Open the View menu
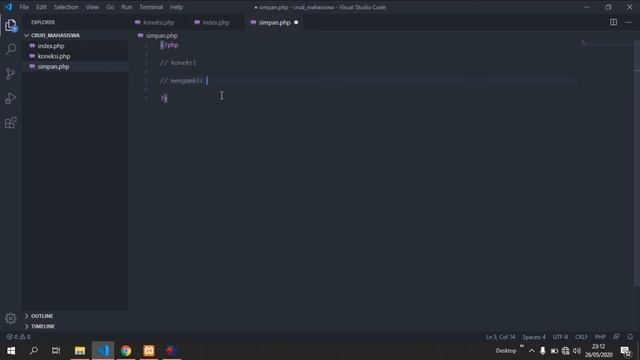Image resolution: width=640 pixels, height=360 pixels. (x=92, y=7)
